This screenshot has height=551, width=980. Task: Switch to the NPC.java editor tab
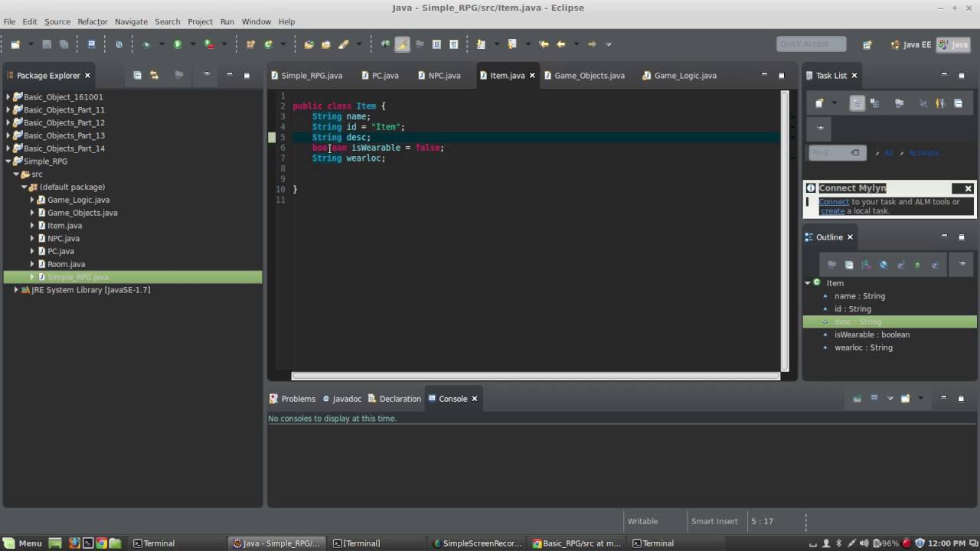pos(439,76)
